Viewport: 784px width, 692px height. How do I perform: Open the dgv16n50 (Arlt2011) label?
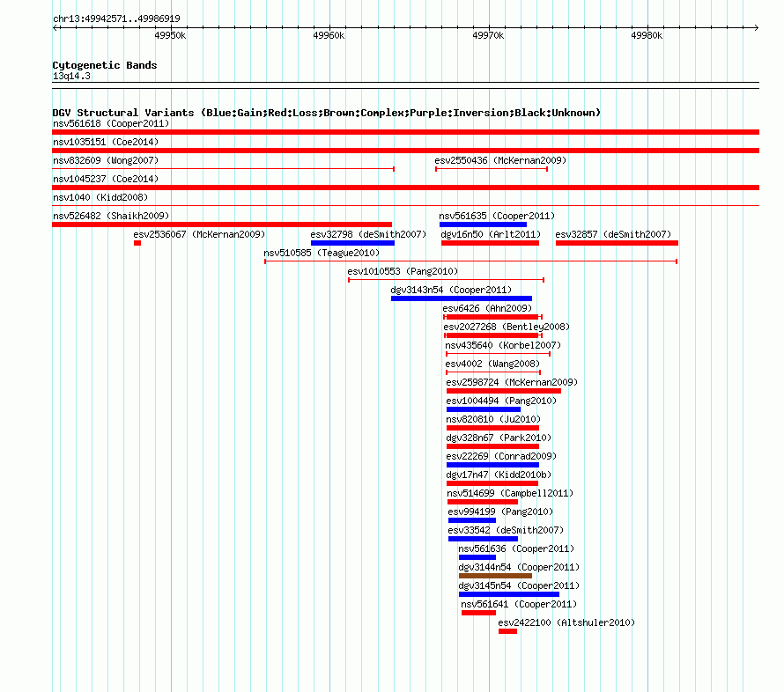point(491,234)
